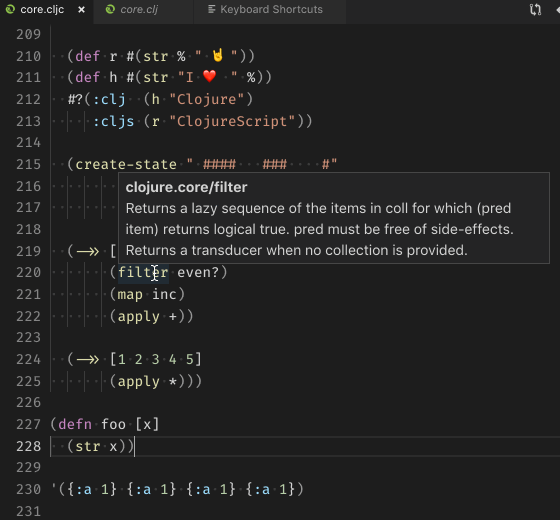560x520 pixels.
Task: Place cursor on defn keyword at line 227
Action: (75, 425)
